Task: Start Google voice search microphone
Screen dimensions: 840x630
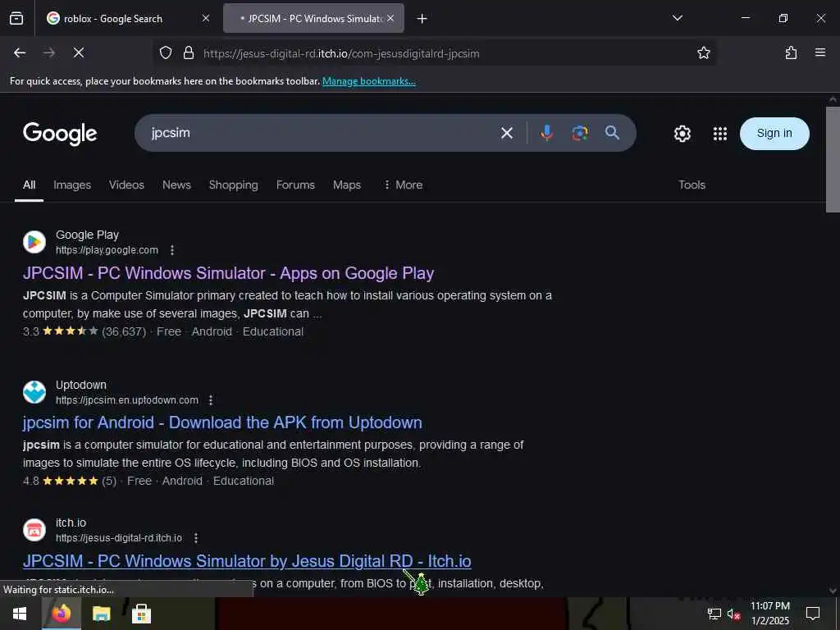Action: (546, 133)
